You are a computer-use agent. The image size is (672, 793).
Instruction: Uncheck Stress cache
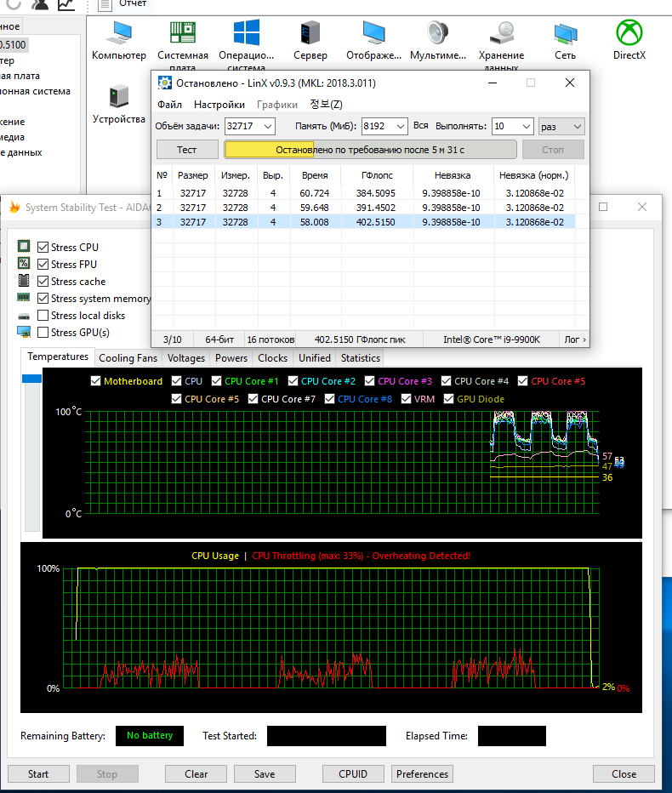[x=43, y=281]
